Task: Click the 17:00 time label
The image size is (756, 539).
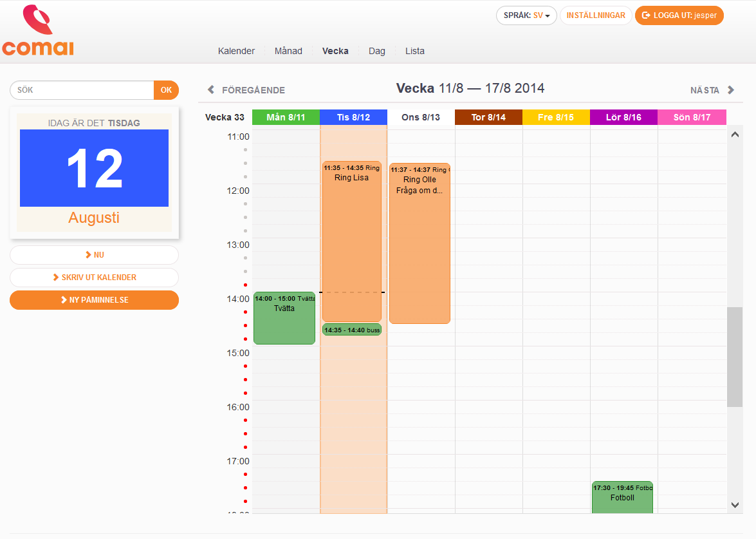Action: click(238, 461)
